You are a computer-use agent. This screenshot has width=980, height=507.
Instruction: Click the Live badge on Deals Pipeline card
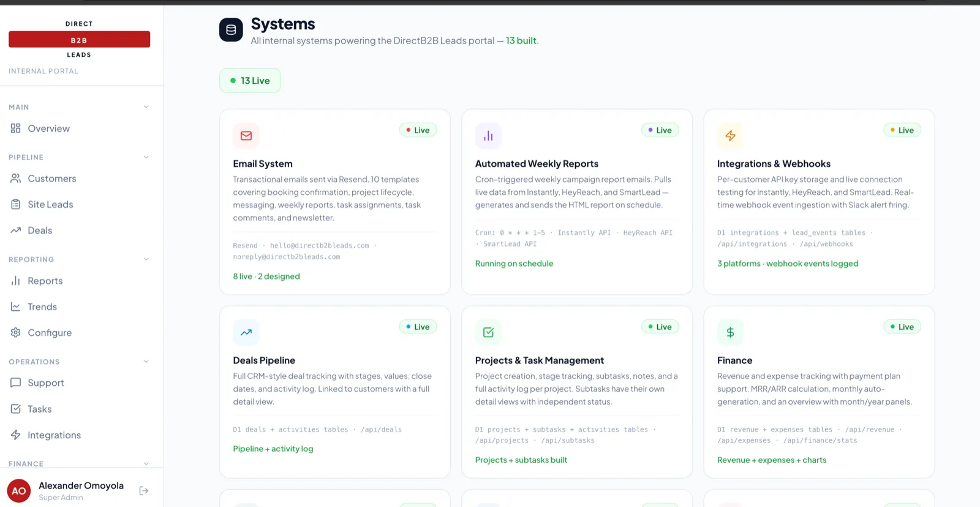click(x=418, y=327)
